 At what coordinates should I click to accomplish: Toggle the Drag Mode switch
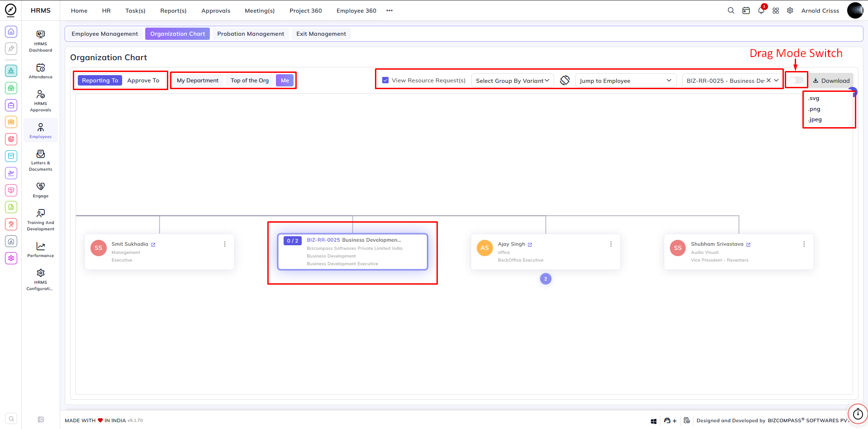[796, 80]
